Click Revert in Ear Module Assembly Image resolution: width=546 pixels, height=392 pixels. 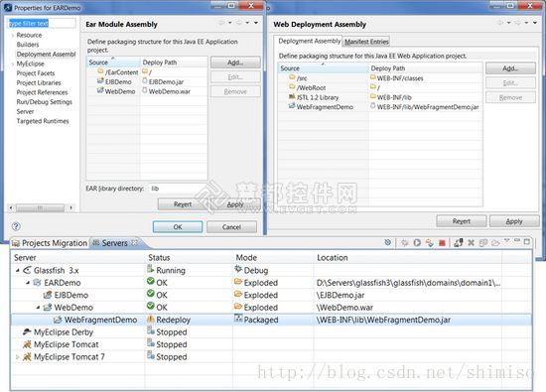(183, 204)
